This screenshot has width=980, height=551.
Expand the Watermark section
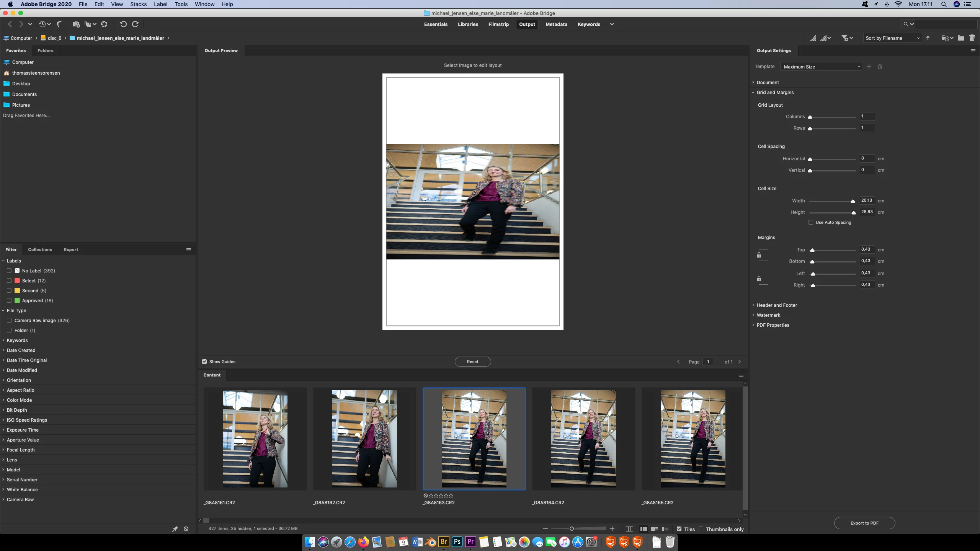click(x=768, y=315)
